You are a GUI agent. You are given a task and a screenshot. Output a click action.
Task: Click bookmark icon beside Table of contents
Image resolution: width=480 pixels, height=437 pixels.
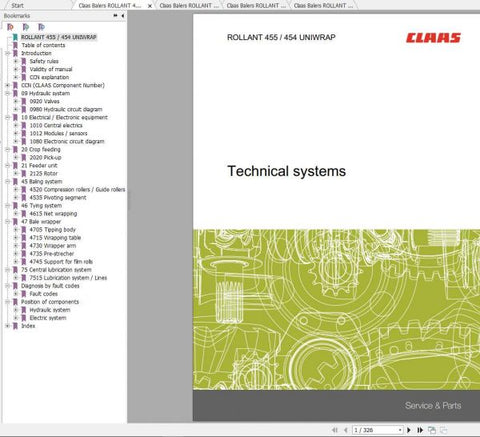pyautogui.click(x=15, y=45)
